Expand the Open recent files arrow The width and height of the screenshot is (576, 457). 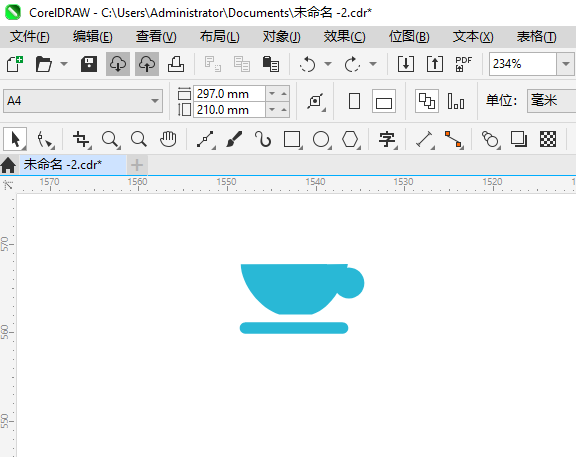[x=64, y=64]
